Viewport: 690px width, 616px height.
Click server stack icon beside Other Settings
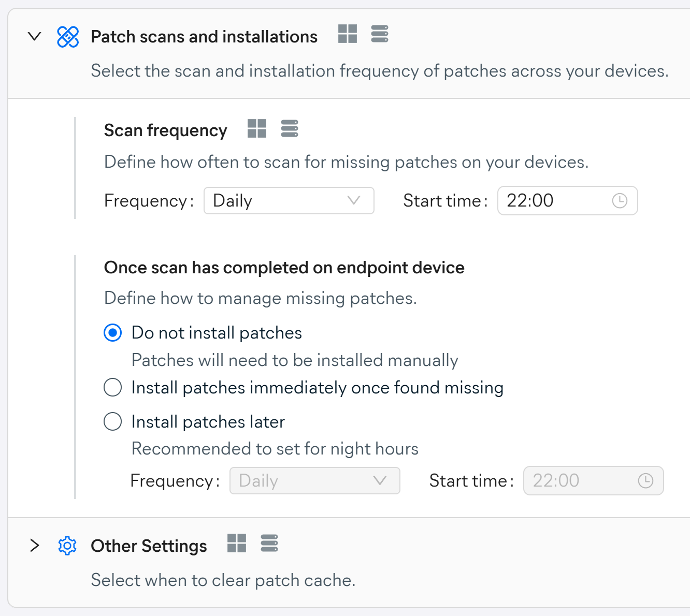click(269, 544)
